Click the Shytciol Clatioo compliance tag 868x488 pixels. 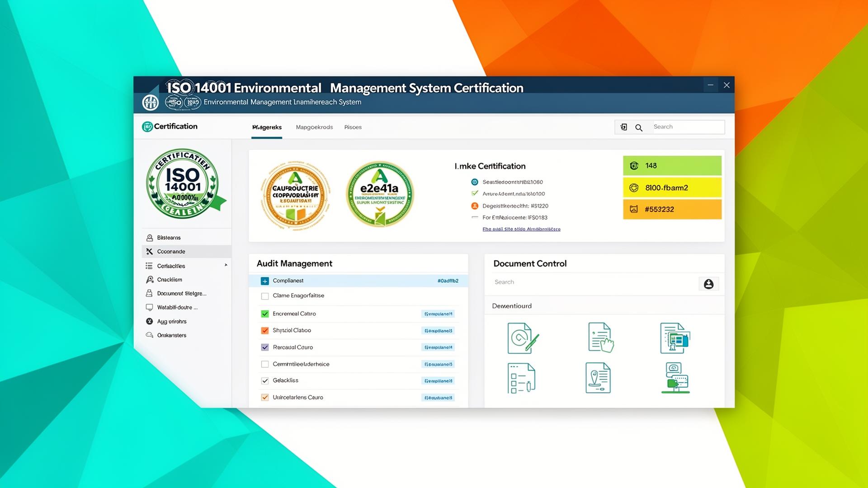(438, 331)
